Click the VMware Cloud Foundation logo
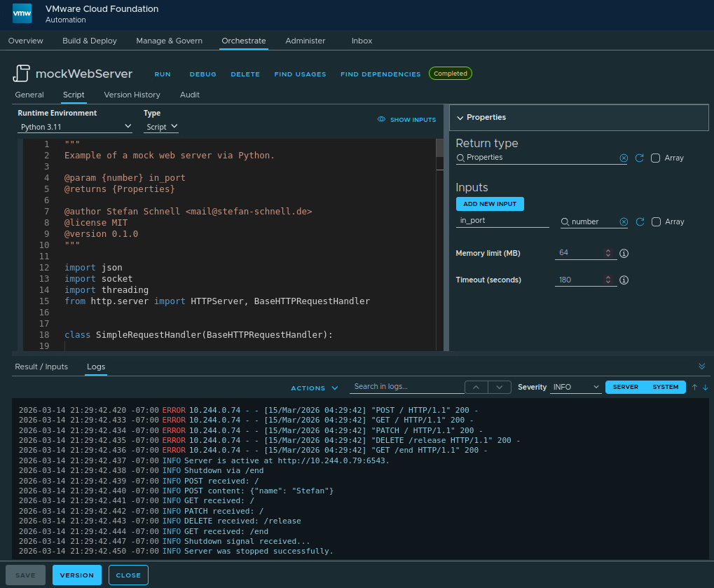Image resolution: width=714 pixels, height=588 pixels. (x=22, y=13)
